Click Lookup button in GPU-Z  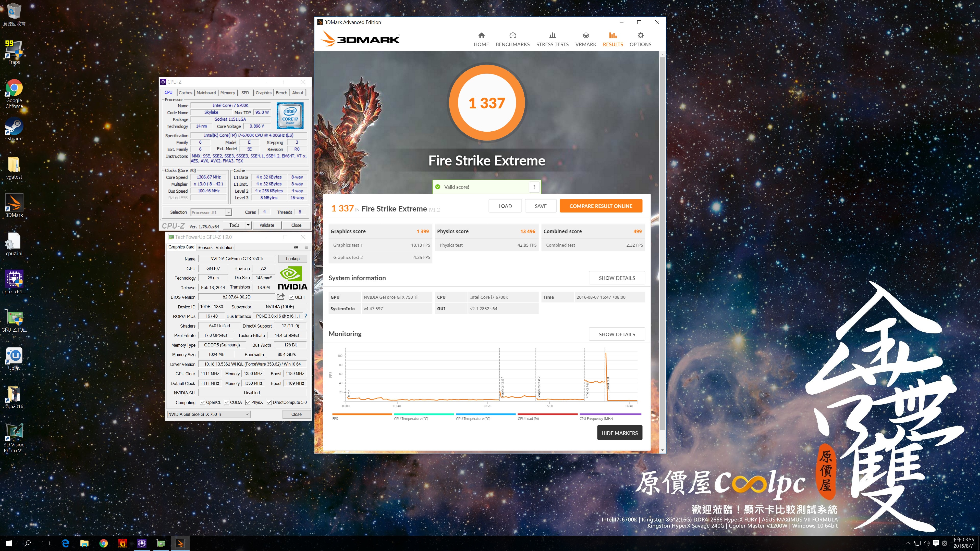[292, 259]
